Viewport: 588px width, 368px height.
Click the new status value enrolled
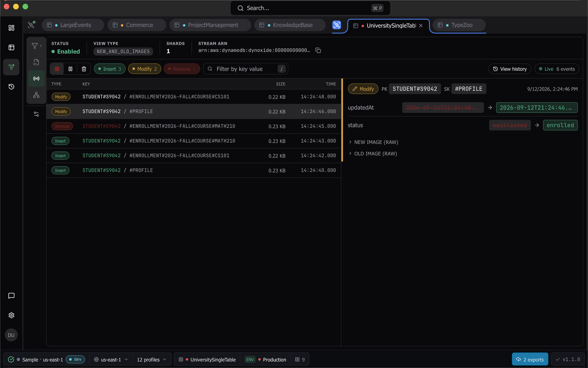pos(560,125)
